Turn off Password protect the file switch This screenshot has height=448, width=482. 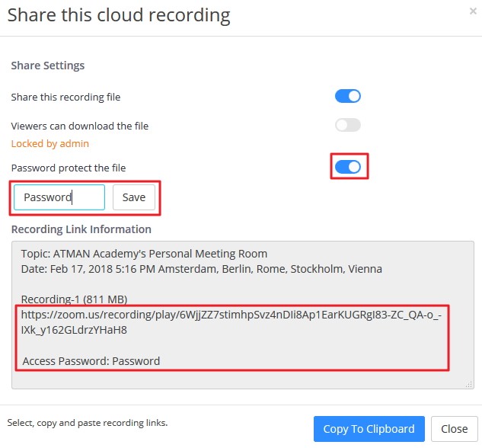348,166
